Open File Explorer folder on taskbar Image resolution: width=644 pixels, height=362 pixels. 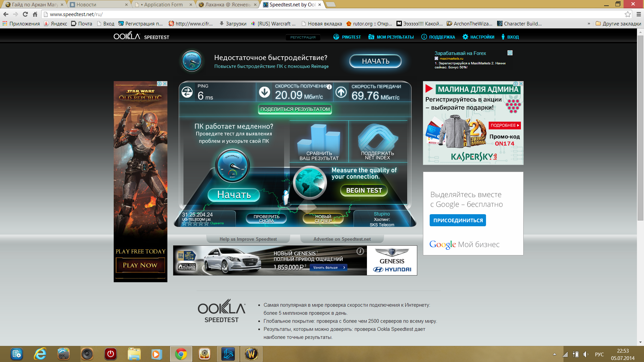134,354
